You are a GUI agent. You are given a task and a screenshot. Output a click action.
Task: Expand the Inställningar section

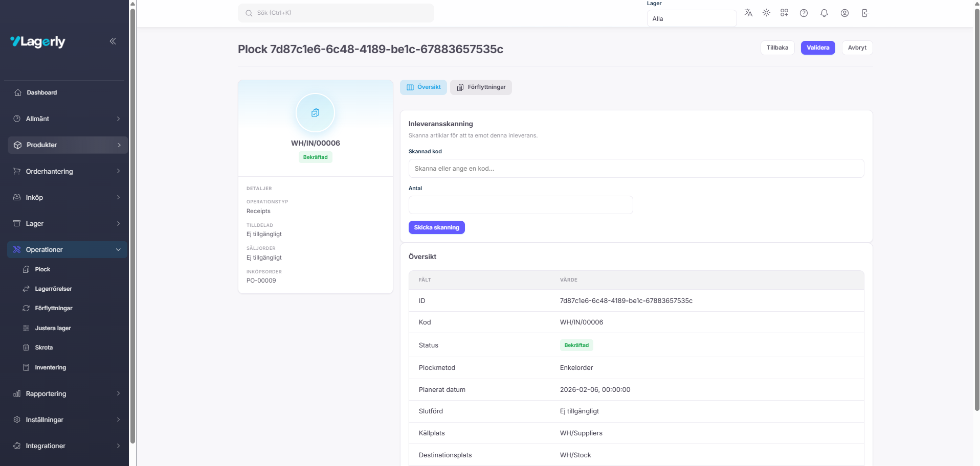click(x=44, y=420)
